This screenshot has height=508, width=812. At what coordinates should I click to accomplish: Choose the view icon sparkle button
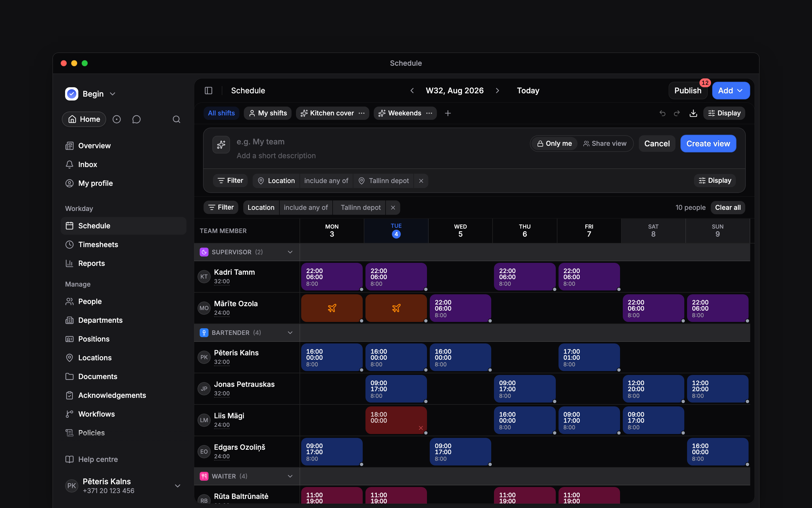(x=221, y=144)
